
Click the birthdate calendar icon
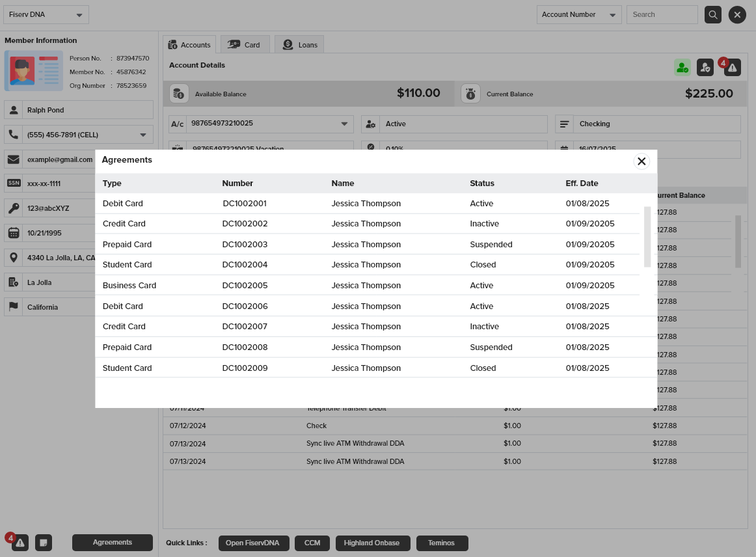14,233
